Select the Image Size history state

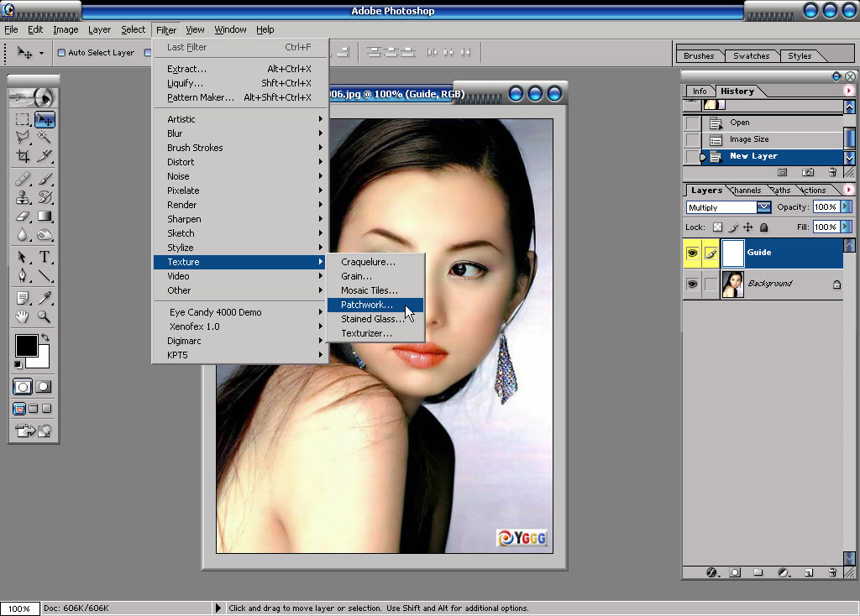(x=773, y=139)
